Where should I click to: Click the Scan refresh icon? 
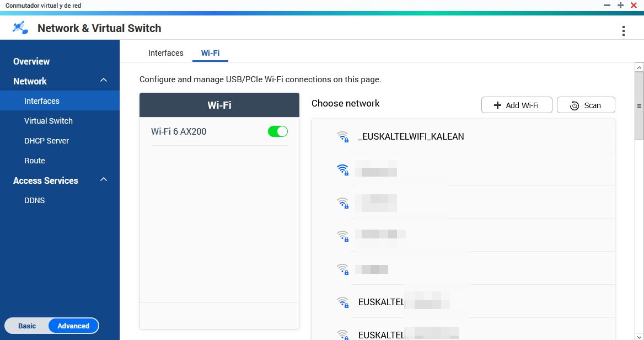pyautogui.click(x=575, y=105)
